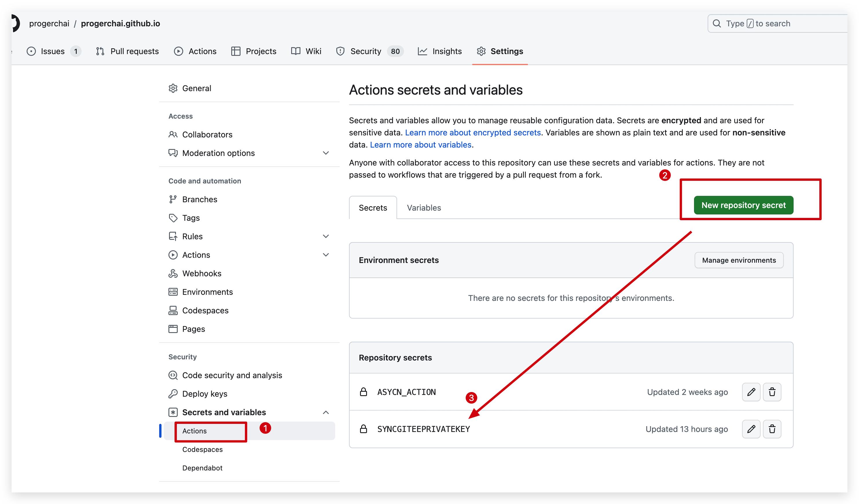Delete the SYNCGITEEPRIVATEKEY secret via trash icon

coord(772,429)
